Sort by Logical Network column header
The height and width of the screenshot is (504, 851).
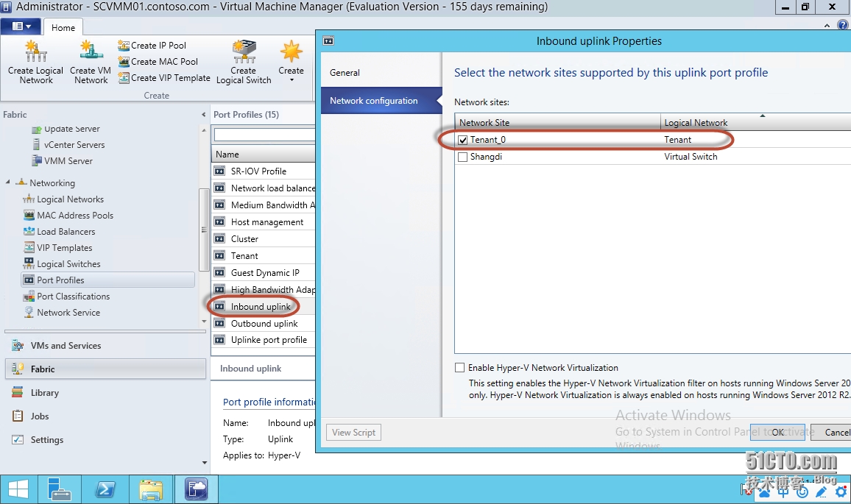tap(755, 123)
